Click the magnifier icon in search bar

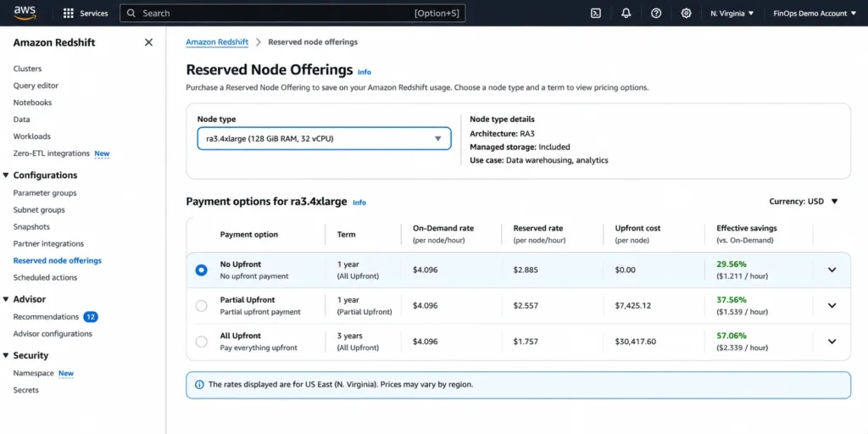131,14
